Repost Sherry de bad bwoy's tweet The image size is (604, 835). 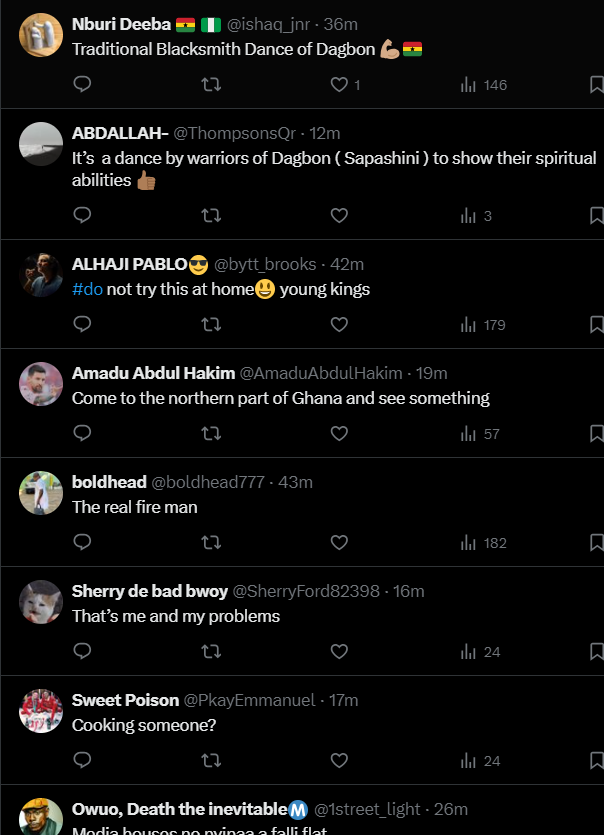point(211,651)
